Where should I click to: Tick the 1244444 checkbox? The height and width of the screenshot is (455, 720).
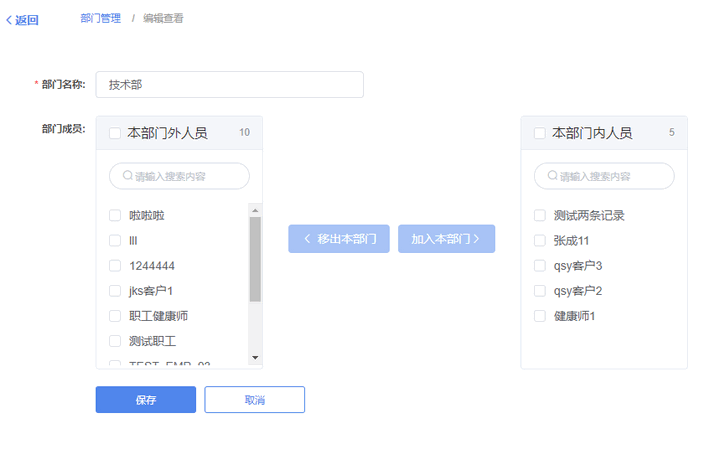coord(115,266)
